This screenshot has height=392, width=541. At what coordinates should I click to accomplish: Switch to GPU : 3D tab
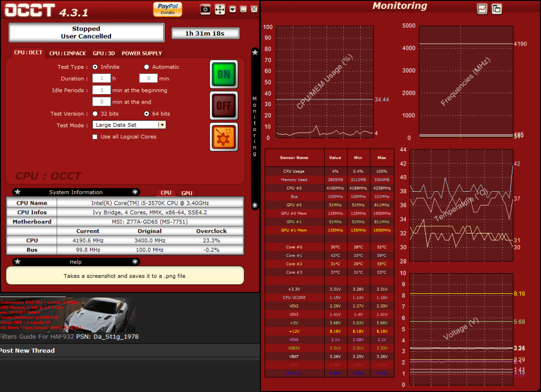(x=104, y=53)
